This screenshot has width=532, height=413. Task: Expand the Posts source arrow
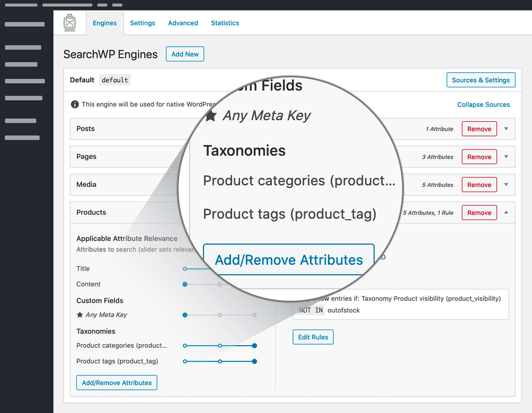coord(506,129)
